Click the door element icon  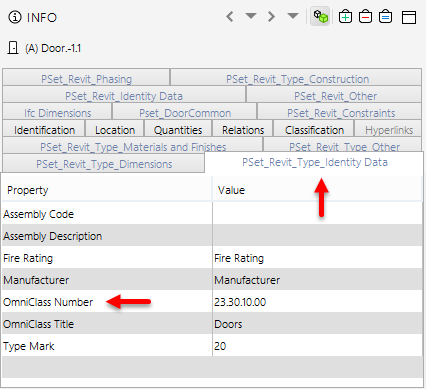click(x=13, y=48)
